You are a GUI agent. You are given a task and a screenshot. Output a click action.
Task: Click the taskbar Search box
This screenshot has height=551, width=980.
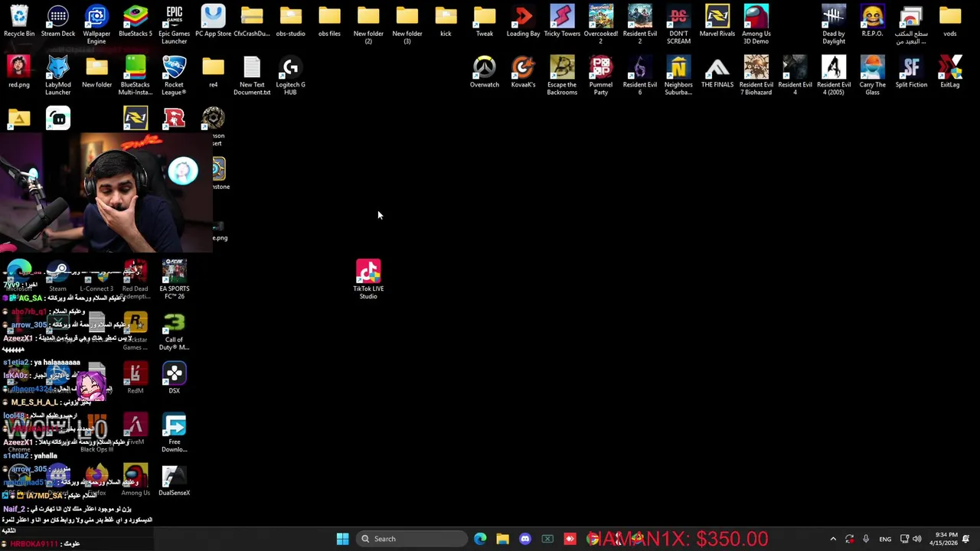coord(412,539)
